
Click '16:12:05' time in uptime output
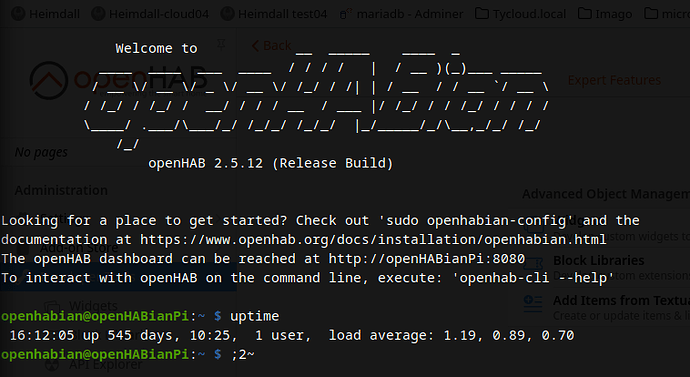pos(42,336)
